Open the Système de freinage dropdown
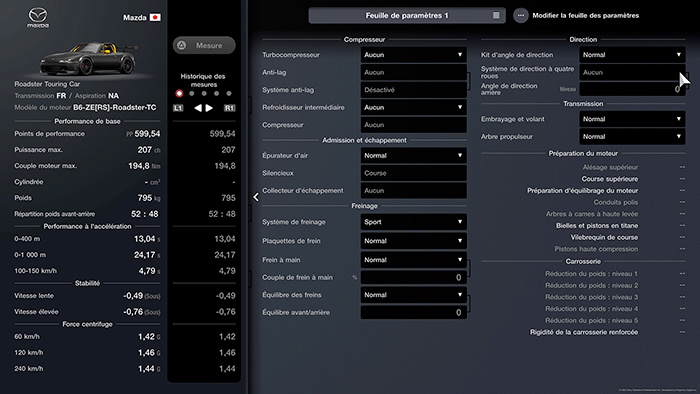 point(413,222)
